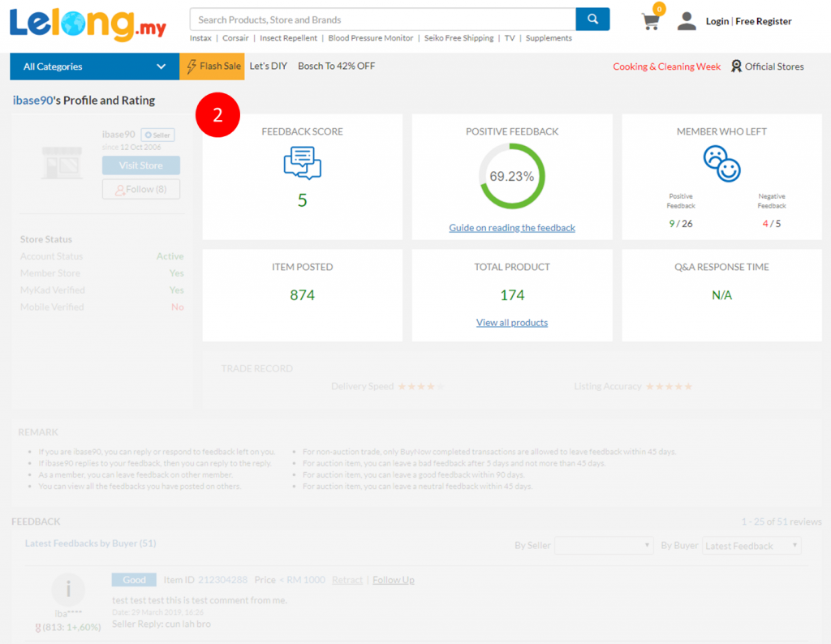
Task: Click Latest Feedbacks by Buyer (51) tab
Action: click(x=91, y=543)
